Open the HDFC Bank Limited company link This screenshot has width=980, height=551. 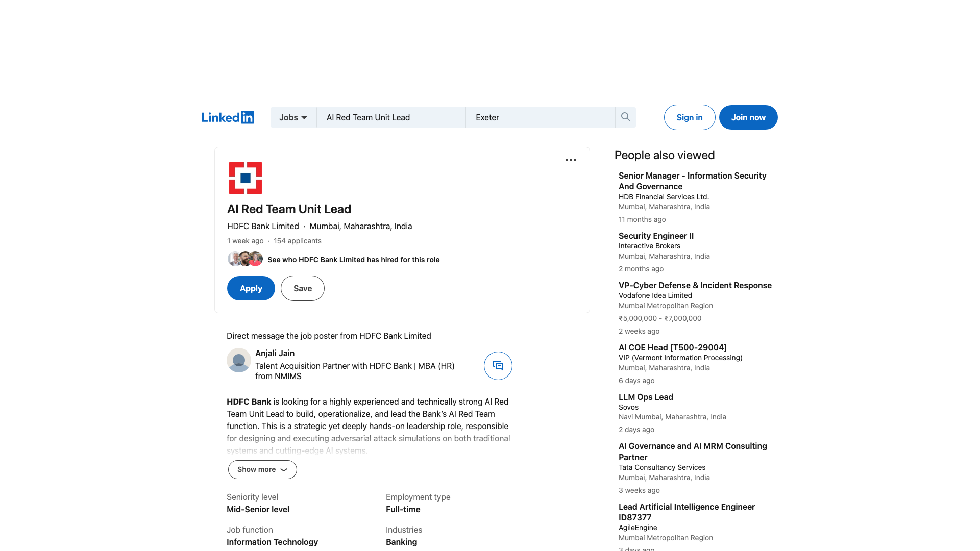pos(263,226)
